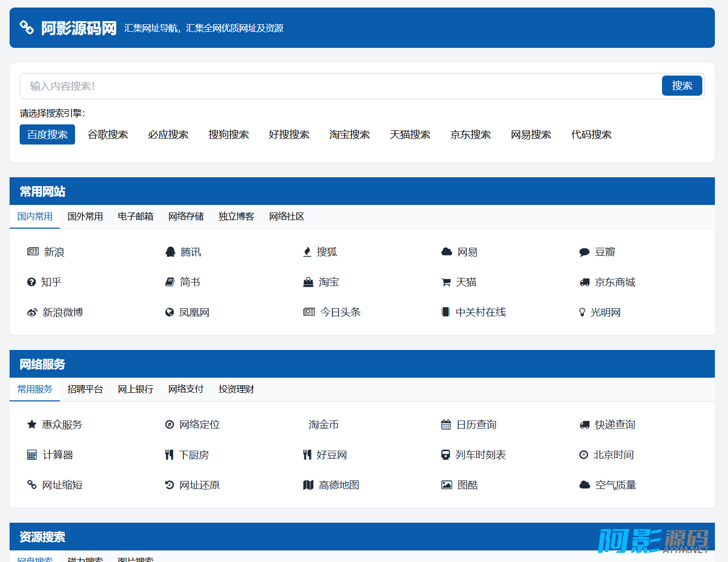Select the 网易搜索 search engine

[x=531, y=134]
